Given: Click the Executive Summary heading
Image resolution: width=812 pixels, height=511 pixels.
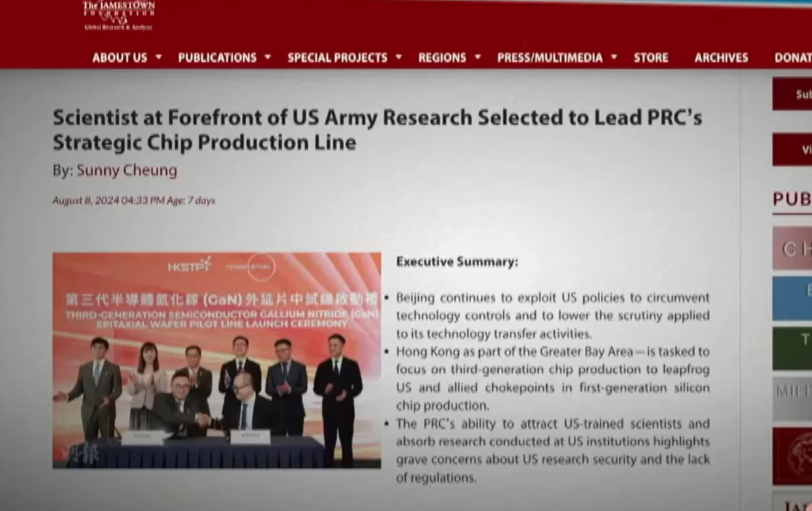Looking at the screenshot, I should point(457,261).
